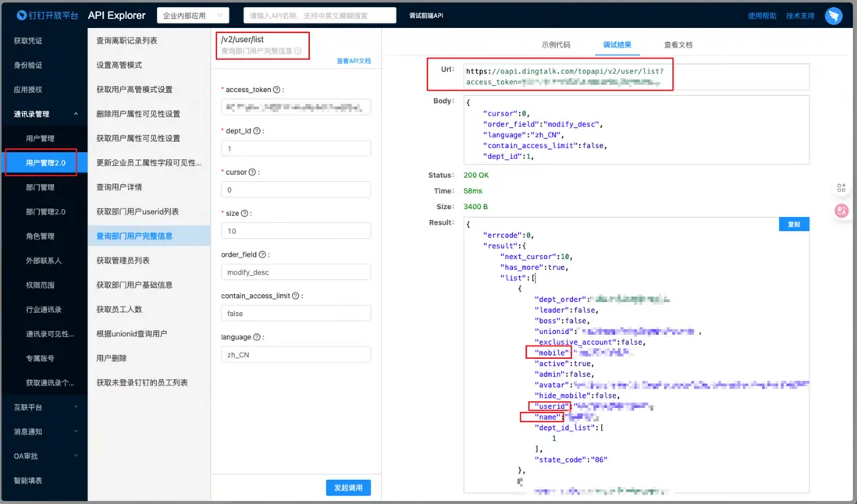Click help icon beside 查询部门用户完整信息 subtitle
This screenshot has height=504, width=857.
coord(298,51)
